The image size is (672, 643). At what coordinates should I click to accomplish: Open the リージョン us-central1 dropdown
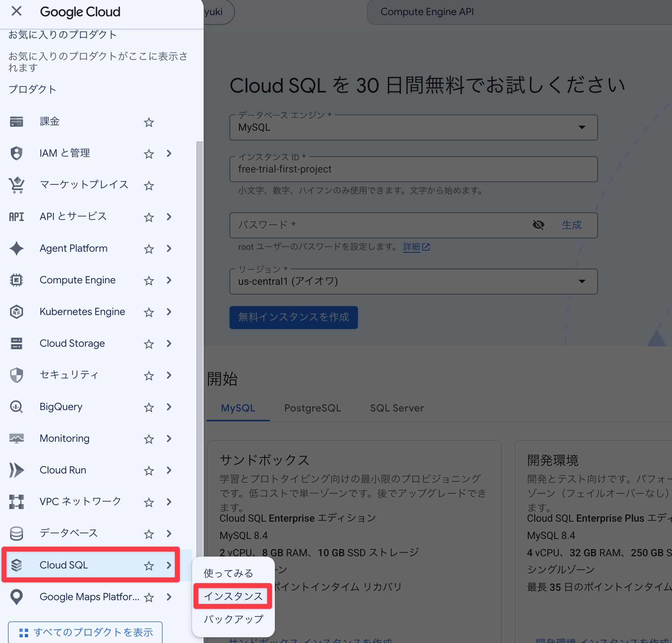click(x=413, y=282)
